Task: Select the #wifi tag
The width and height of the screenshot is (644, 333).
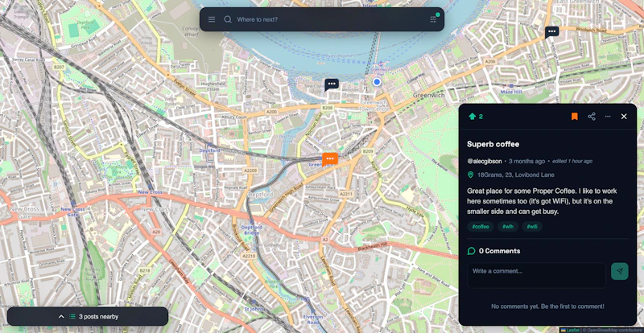Action: click(x=532, y=227)
